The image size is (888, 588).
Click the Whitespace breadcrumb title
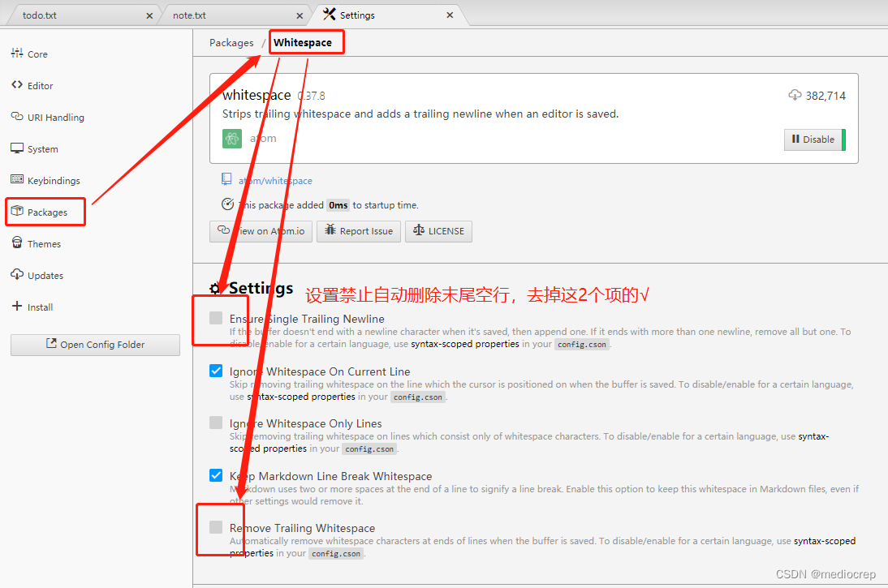pyautogui.click(x=303, y=43)
